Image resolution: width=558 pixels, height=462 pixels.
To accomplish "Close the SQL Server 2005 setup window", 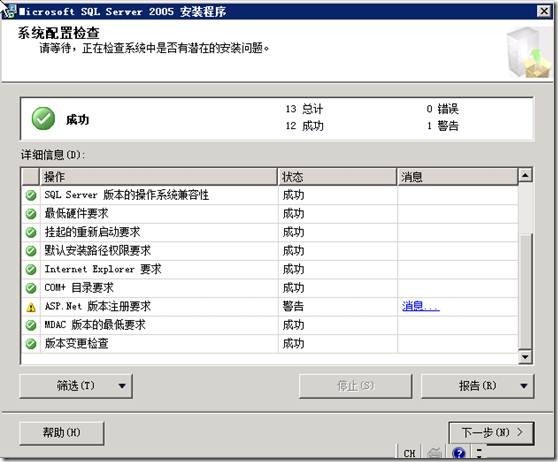I will tap(544, 11).
